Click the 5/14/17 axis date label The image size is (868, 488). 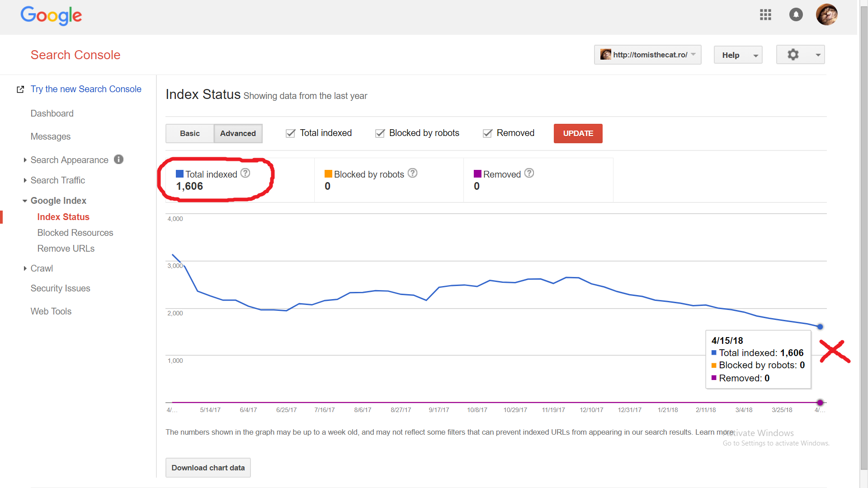tap(210, 410)
